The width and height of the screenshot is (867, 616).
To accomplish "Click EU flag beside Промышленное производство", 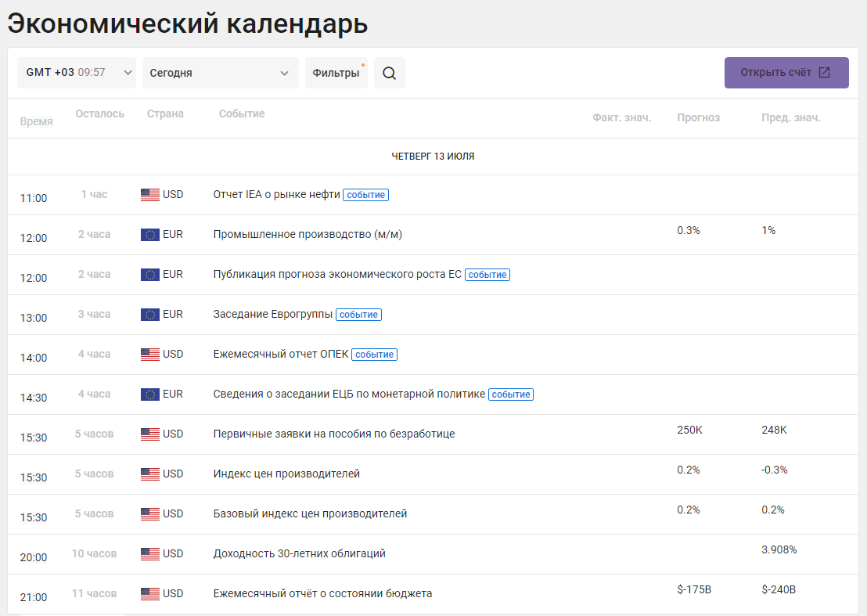I will (x=149, y=235).
